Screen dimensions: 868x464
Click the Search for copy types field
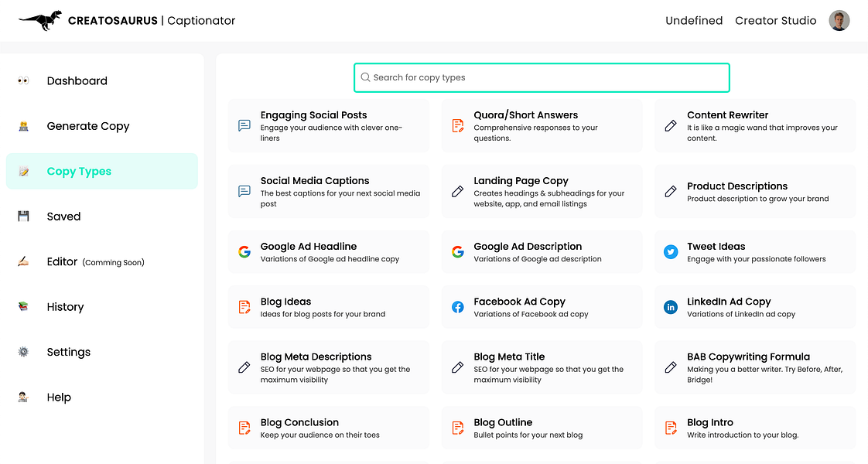click(x=542, y=77)
